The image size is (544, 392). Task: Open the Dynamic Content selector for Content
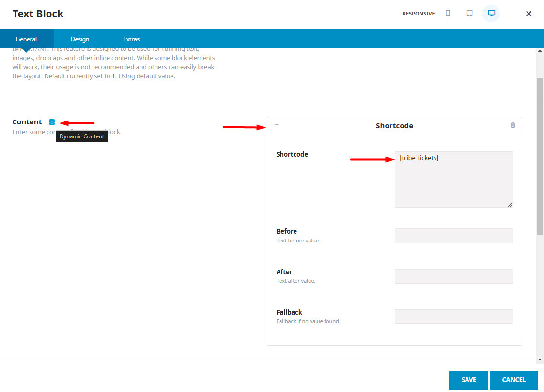(x=51, y=122)
